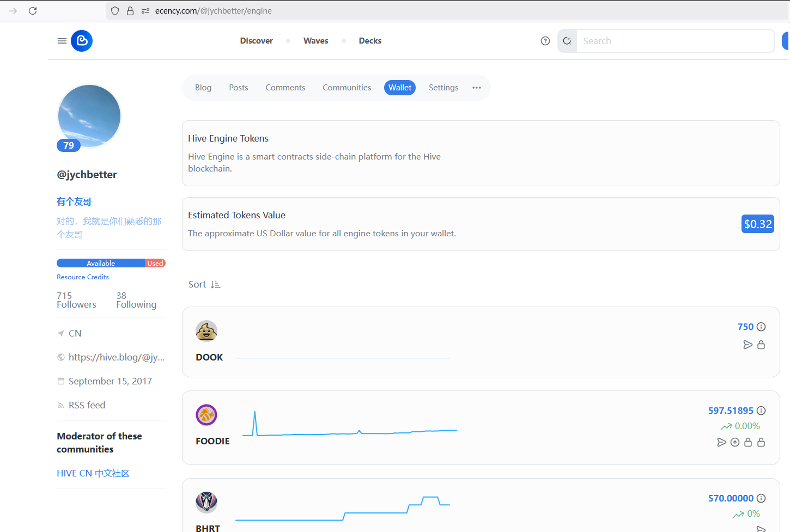This screenshot has width=790, height=532.
Task: Stake DOOK tokens using the lock icon
Action: pyautogui.click(x=761, y=345)
